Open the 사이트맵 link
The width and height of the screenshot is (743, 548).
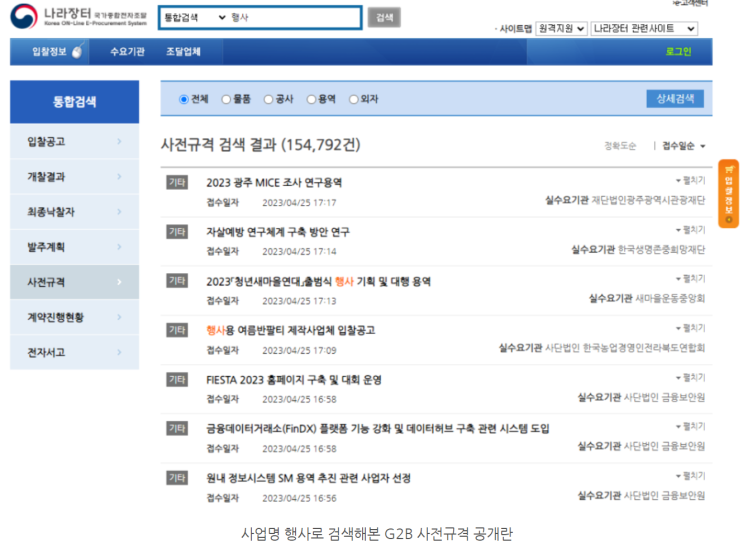pyautogui.click(x=515, y=28)
